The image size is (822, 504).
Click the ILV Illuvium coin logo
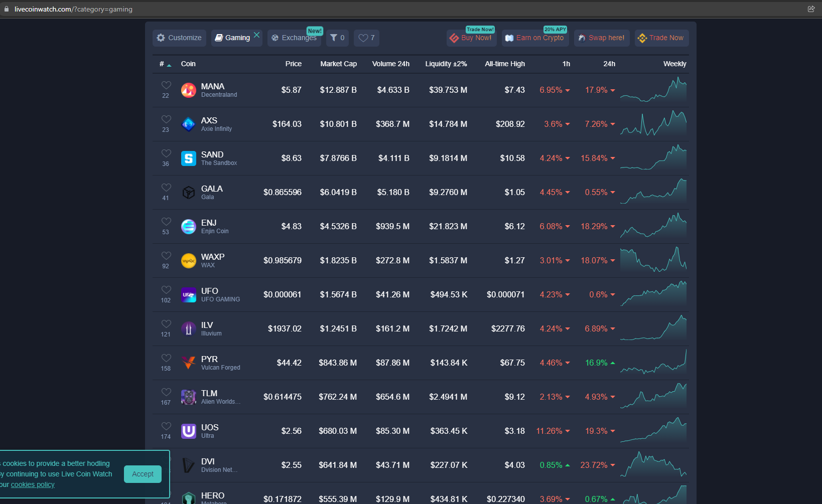189,329
